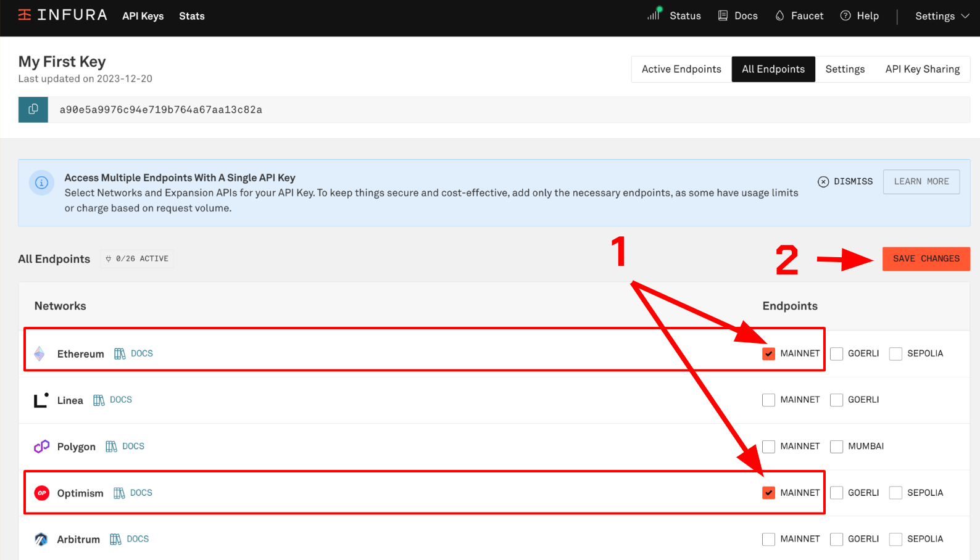Enable Ethereum SEPOLIA checkbox
Image resolution: width=980 pixels, height=560 pixels.
coord(895,353)
